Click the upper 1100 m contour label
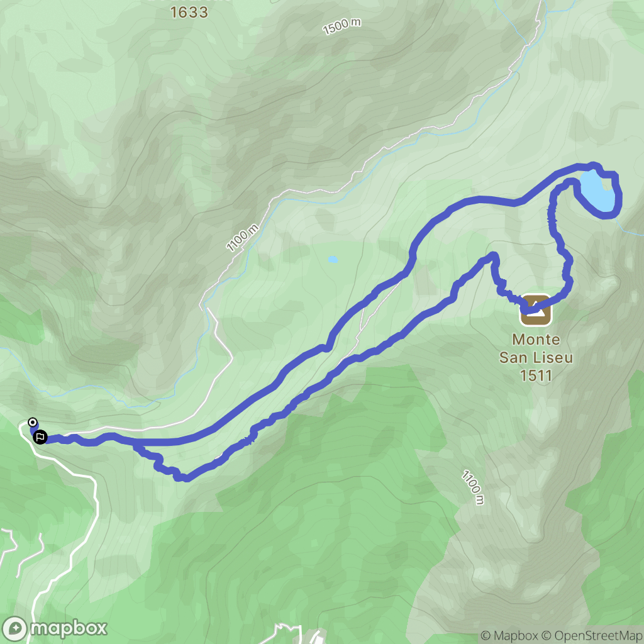 242,237
